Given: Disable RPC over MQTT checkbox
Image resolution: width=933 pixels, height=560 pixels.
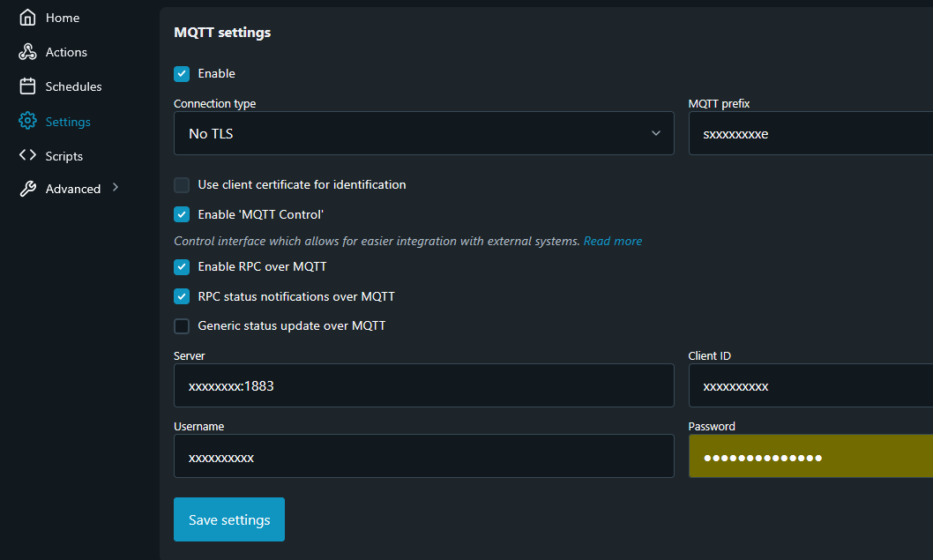Looking at the screenshot, I should [182, 267].
